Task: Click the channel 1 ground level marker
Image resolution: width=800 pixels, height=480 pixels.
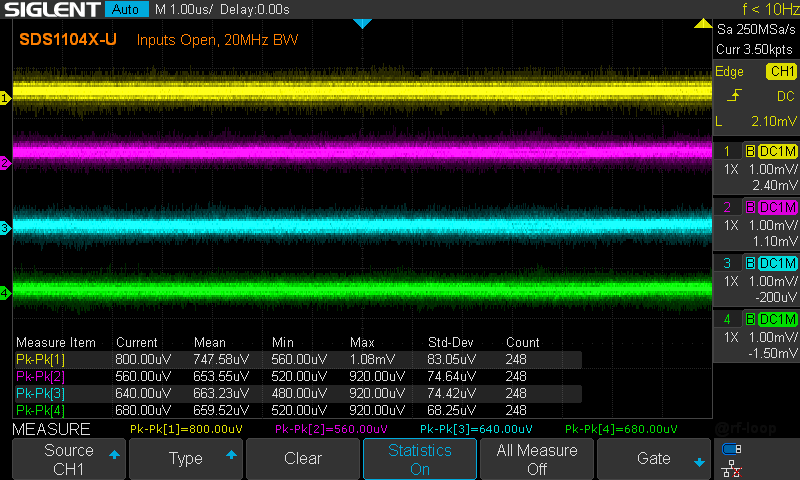Action: tap(5, 98)
